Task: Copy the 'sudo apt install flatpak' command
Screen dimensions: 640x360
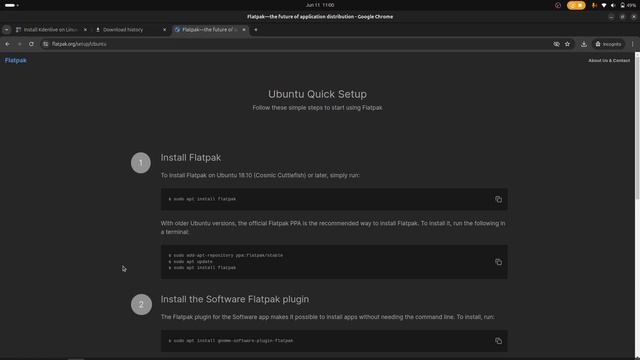Action: [498, 199]
